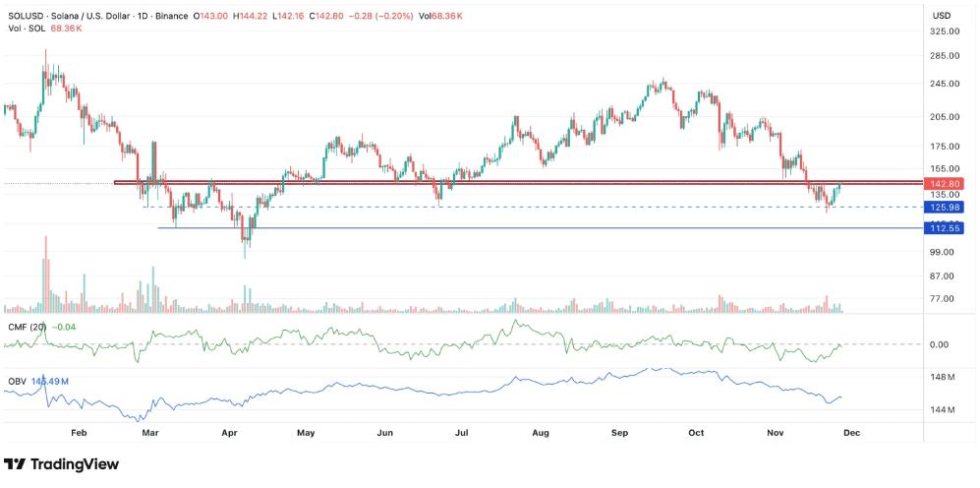980x488 pixels.
Task: Select the solid blue 112.55 support line
Action: (x=491, y=228)
